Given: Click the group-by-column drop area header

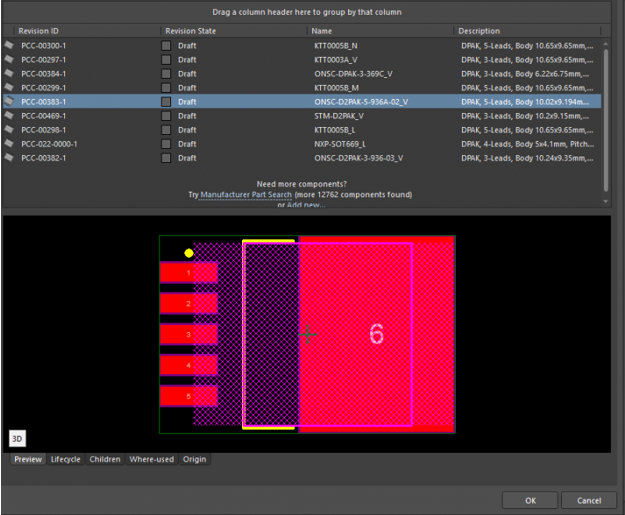Looking at the screenshot, I should 307,12.
